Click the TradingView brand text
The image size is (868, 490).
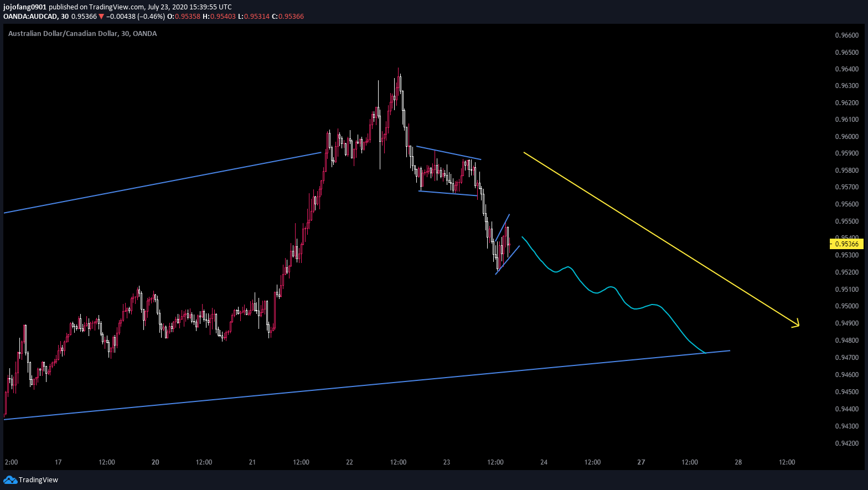click(38, 480)
